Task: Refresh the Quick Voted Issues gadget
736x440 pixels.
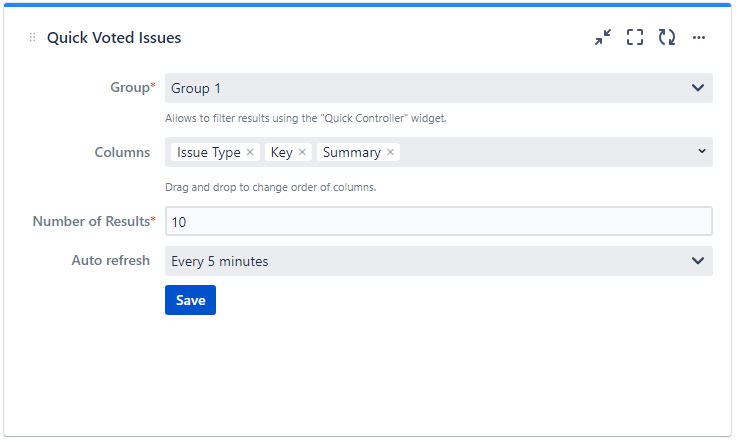Action: coord(666,38)
